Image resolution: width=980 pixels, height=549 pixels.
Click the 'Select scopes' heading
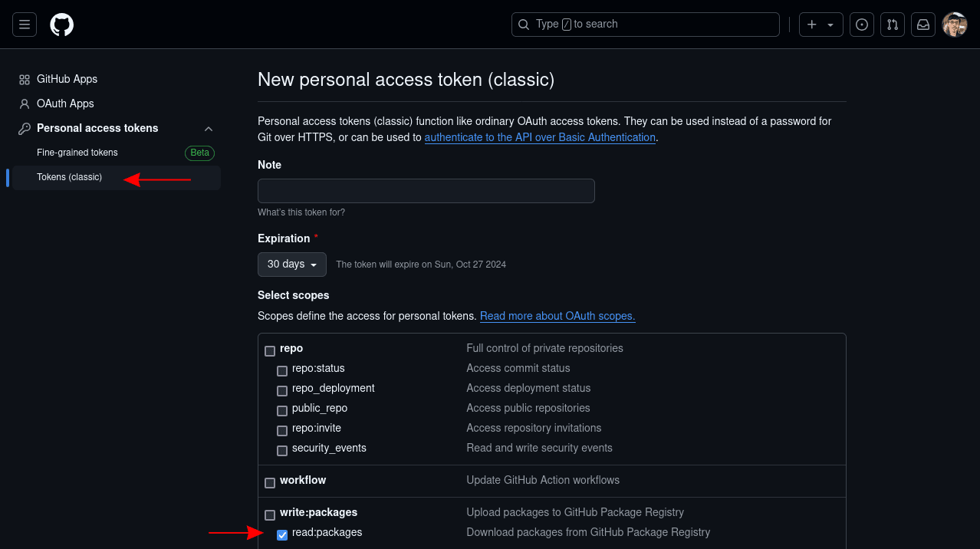(294, 295)
